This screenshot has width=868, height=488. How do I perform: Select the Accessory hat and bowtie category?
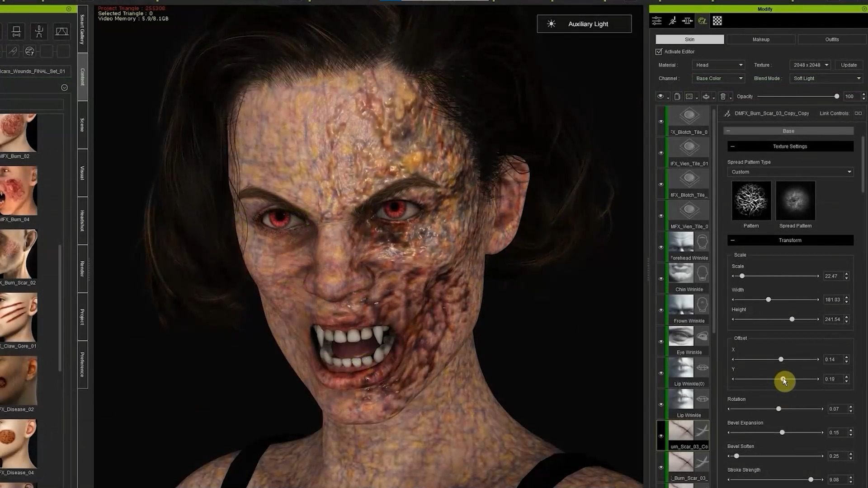click(16, 31)
